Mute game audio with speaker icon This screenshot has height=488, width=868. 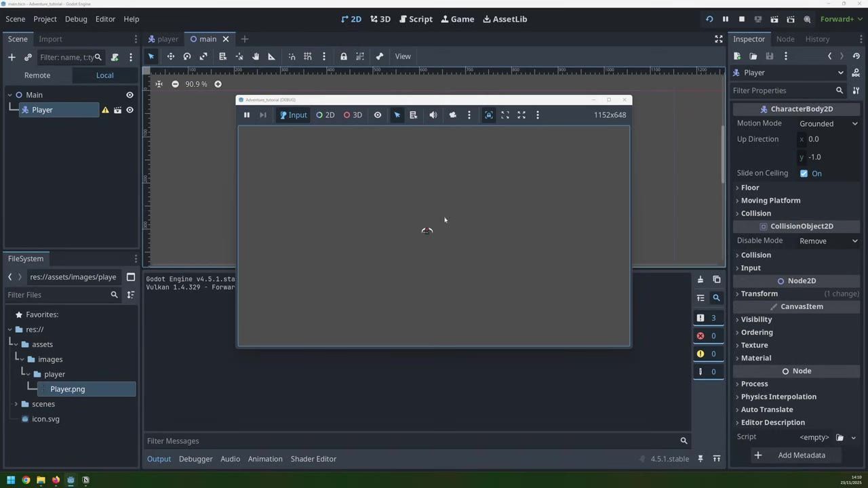coord(433,115)
